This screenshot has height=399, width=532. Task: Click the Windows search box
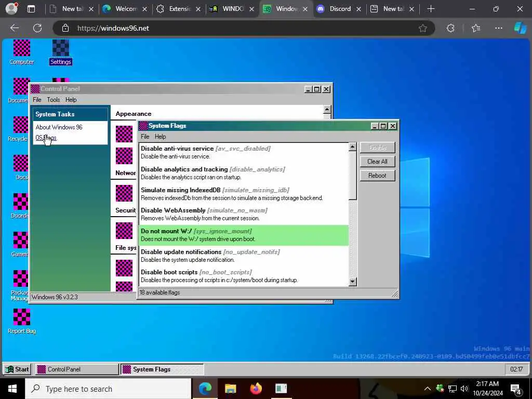click(108, 389)
